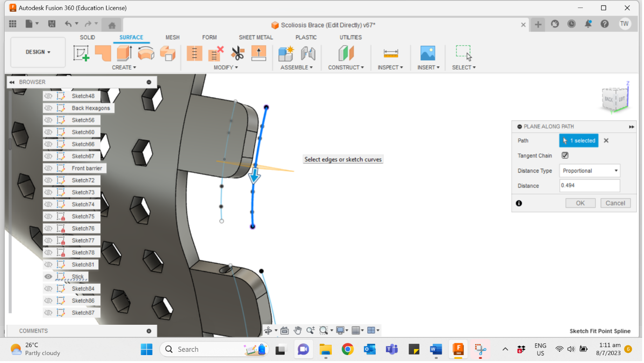Open the Measure tool under Inspect
The height and width of the screenshot is (363, 644).
coord(390,53)
